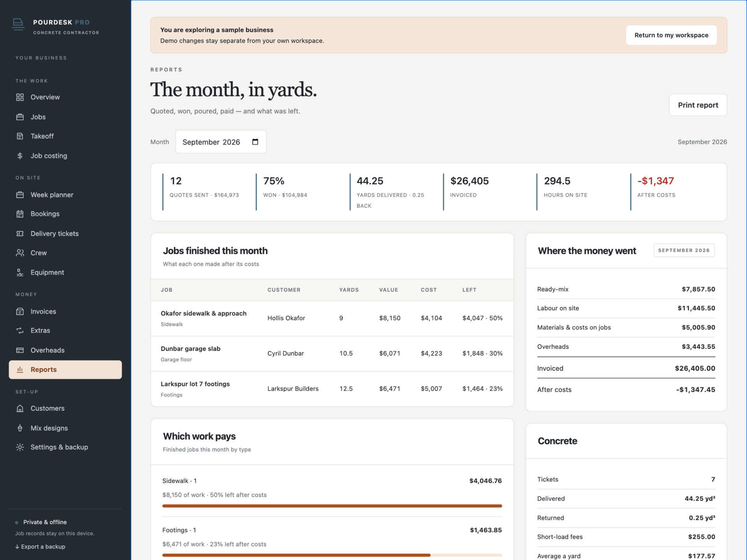Open the Settings & backup page
The height and width of the screenshot is (560, 747).
click(x=65, y=447)
